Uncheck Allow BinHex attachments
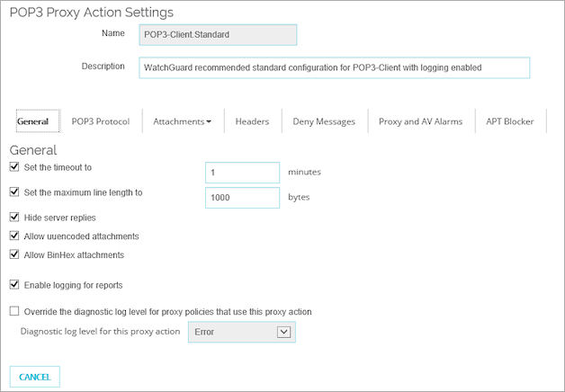Image resolution: width=565 pixels, height=392 pixels. (13, 254)
